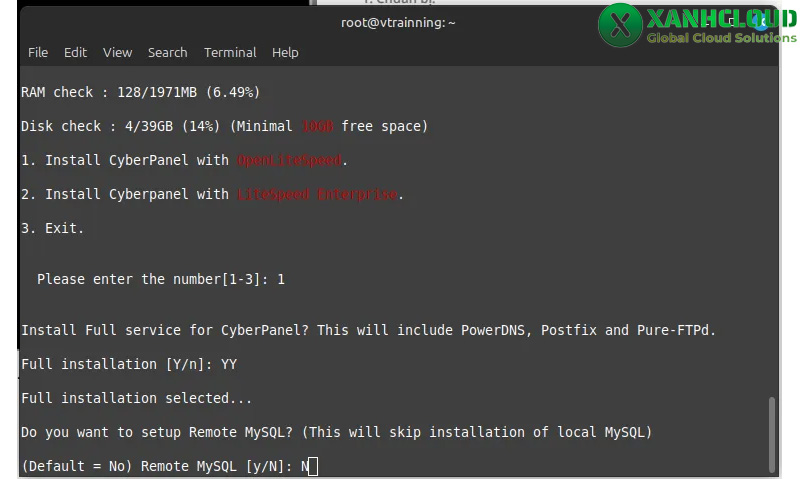Click the red '10GB' text
Image resolution: width=800 pixels, height=479 pixels.
click(317, 126)
